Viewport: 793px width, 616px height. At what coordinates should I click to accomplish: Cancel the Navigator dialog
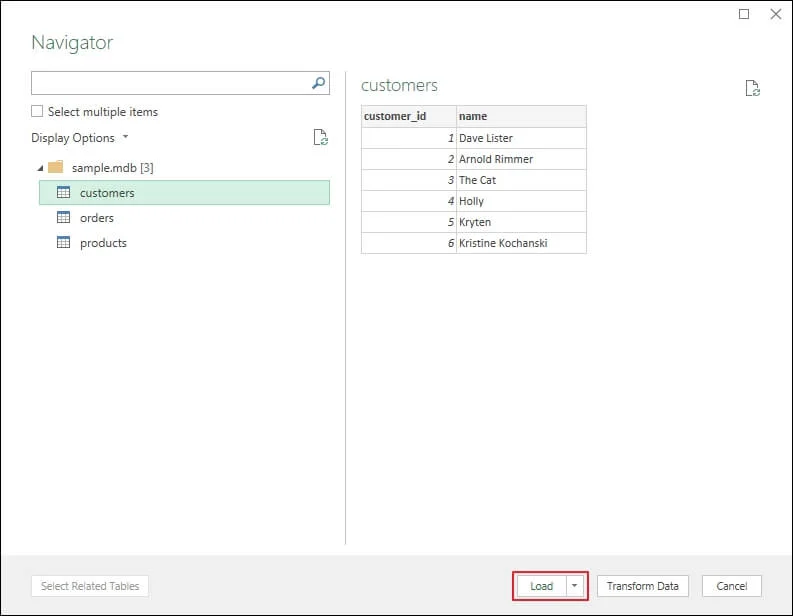pyautogui.click(x=732, y=586)
